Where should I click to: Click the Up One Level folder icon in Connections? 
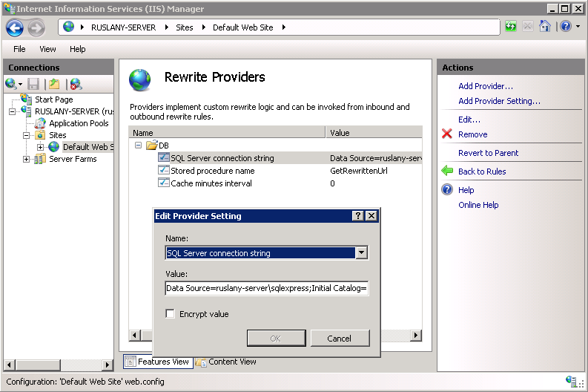click(x=53, y=85)
